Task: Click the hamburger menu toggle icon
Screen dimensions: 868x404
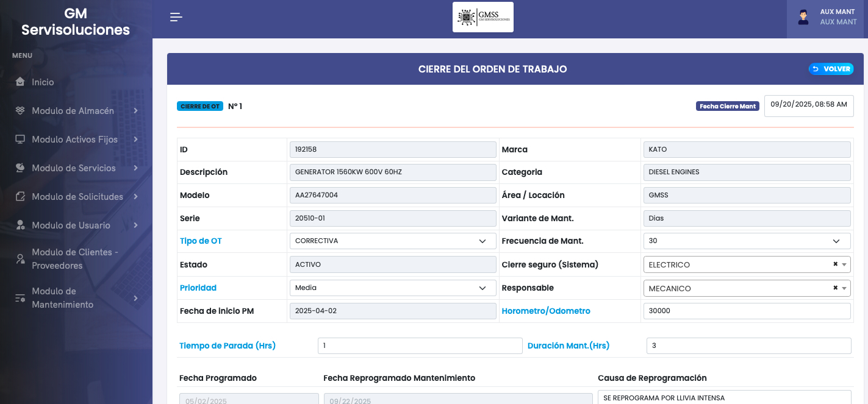Action: click(176, 17)
